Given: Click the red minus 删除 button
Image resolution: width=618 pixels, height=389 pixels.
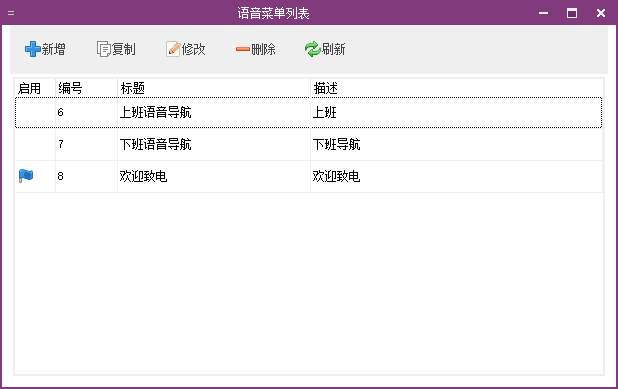Looking at the screenshot, I should tap(255, 49).
